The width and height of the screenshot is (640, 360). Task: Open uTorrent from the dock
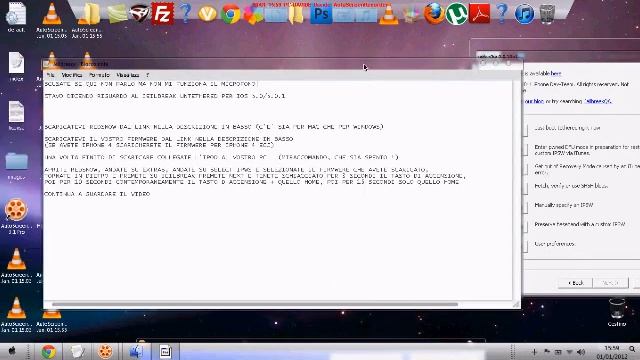click(456, 14)
